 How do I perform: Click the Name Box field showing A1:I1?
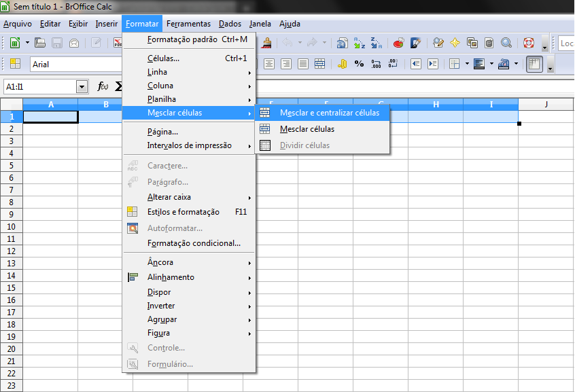point(40,87)
